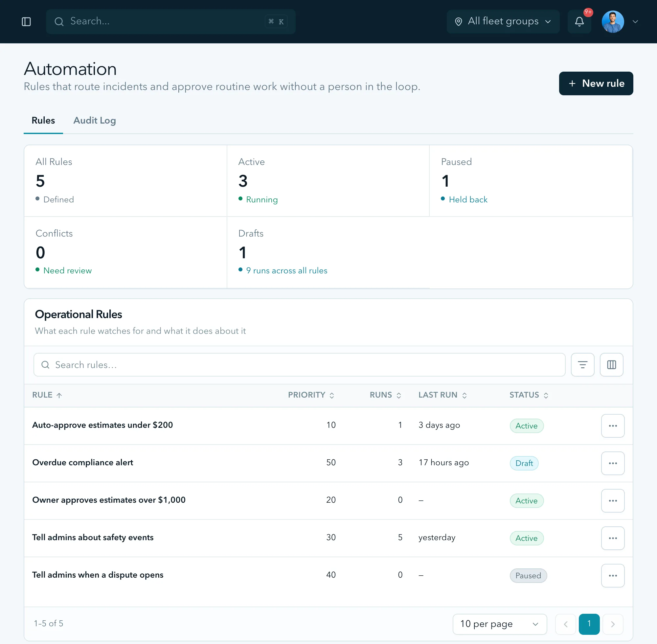Select page 1 in pagination

[x=589, y=624]
